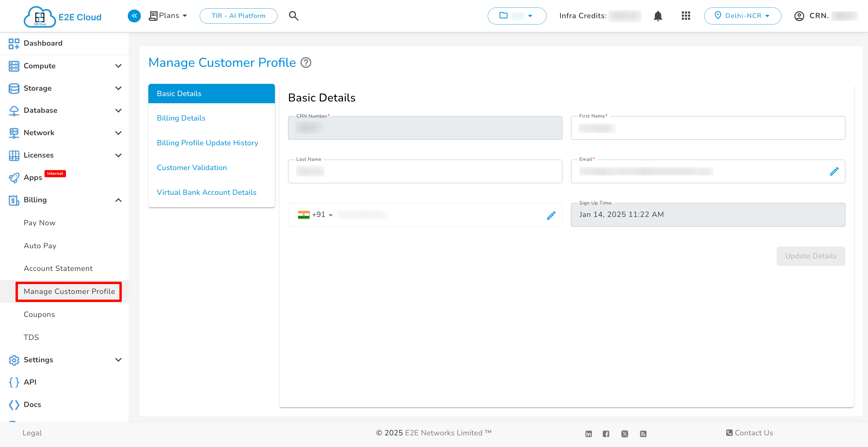Open the search magnifier icon
The image size is (868, 447).
point(293,16)
